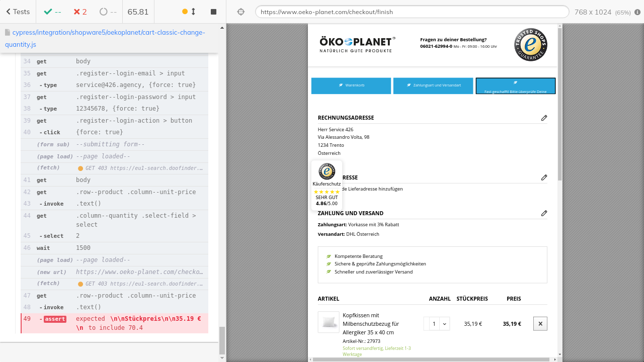
Task: Open the selector playground crosshair
Action: click(x=240, y=12)
